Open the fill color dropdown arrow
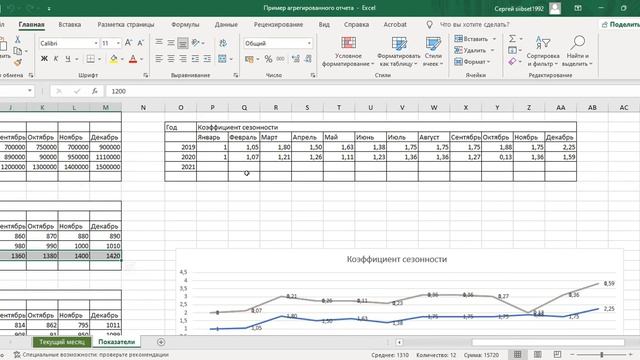 tap(122, 59)
